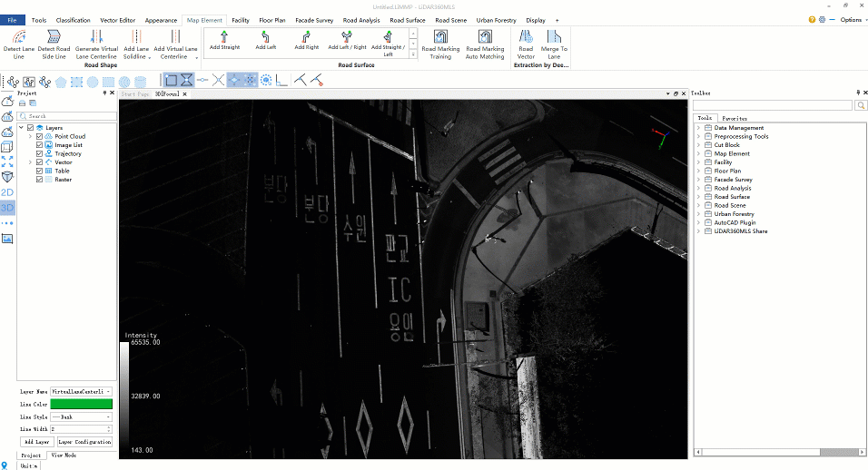Viewport: 868px width, 470px height.
Task: Select the Add Left / Right marking
Action: 347,40
